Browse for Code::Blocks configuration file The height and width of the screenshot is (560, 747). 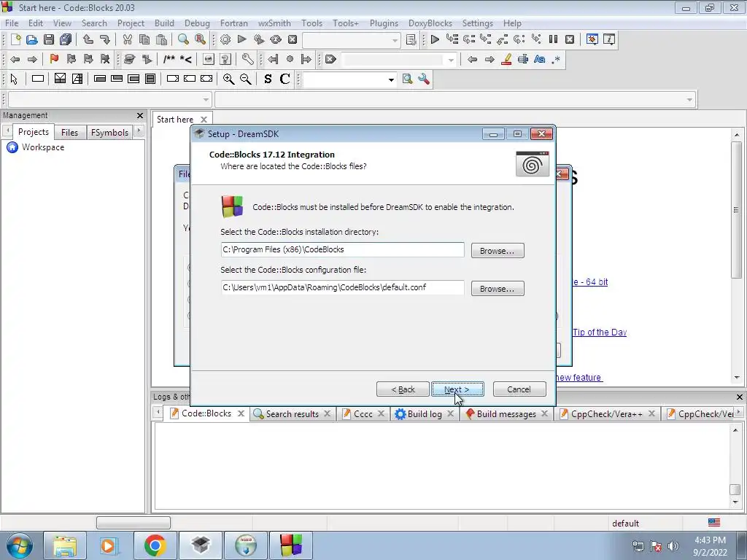pyautogui.click(x=498, y=289)
